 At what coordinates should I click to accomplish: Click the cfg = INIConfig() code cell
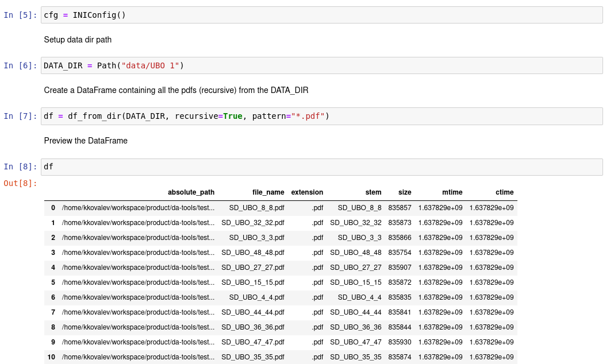321,15
